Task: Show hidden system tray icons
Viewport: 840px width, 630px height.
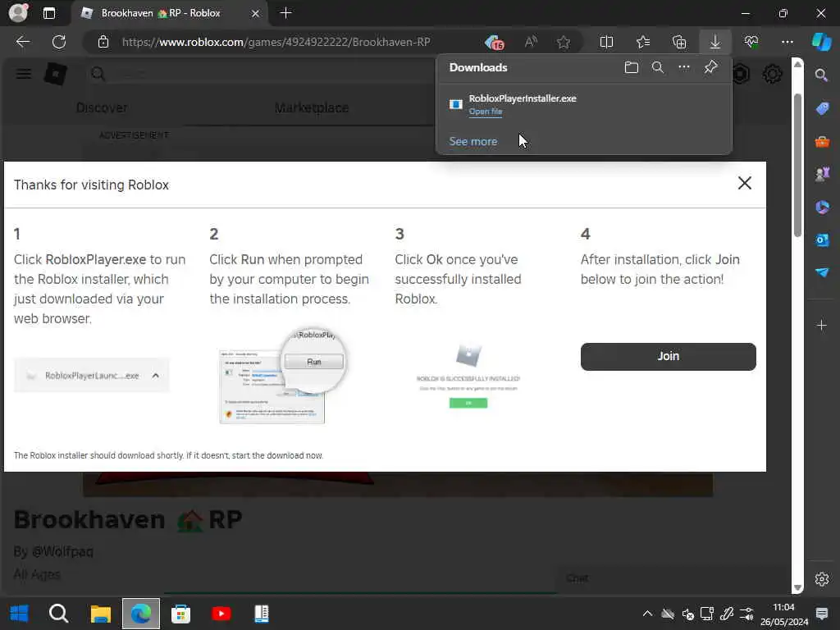Action: click(x=647, y=614)
